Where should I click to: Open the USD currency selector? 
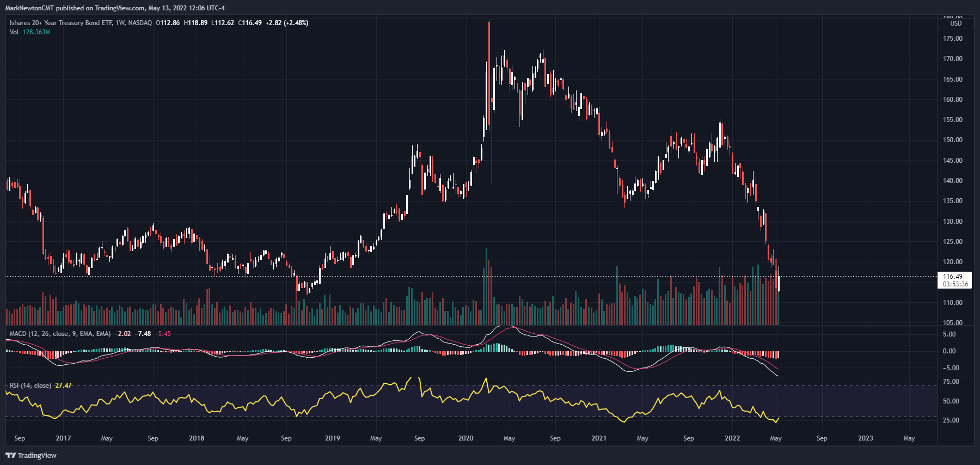point(956,23)
